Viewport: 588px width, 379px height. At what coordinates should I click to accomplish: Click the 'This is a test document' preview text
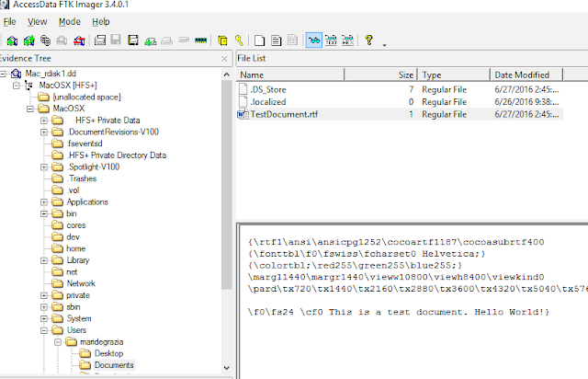[x=398, y=312]
